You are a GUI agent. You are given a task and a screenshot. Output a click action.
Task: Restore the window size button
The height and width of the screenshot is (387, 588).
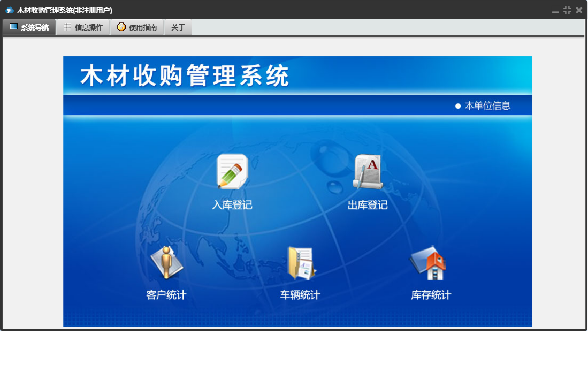[x=567, y=10]
